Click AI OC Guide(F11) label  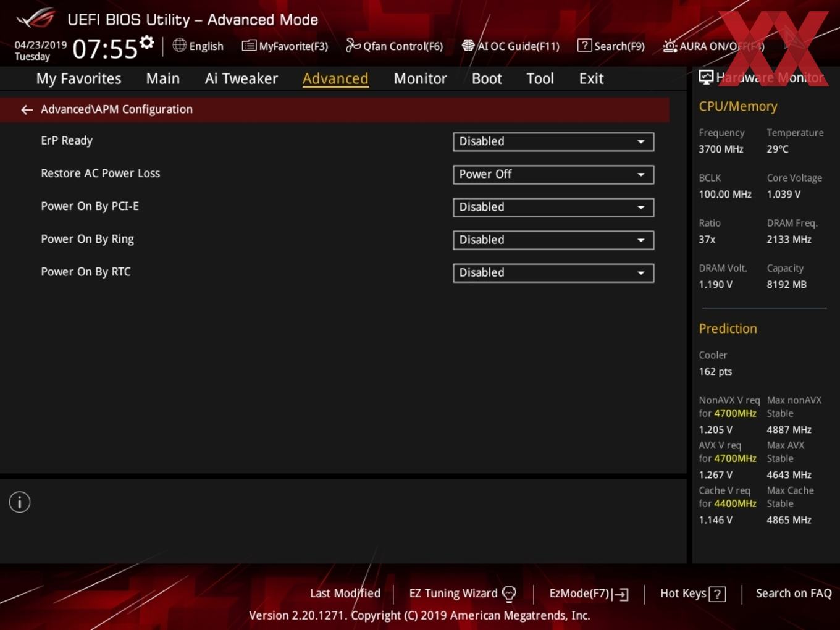click(518, 46)
